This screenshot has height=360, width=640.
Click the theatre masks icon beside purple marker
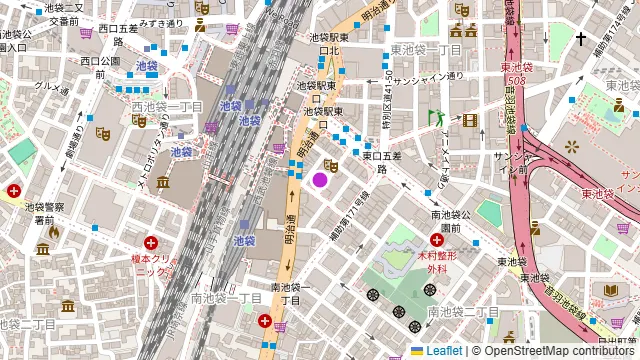coord(331,165)
